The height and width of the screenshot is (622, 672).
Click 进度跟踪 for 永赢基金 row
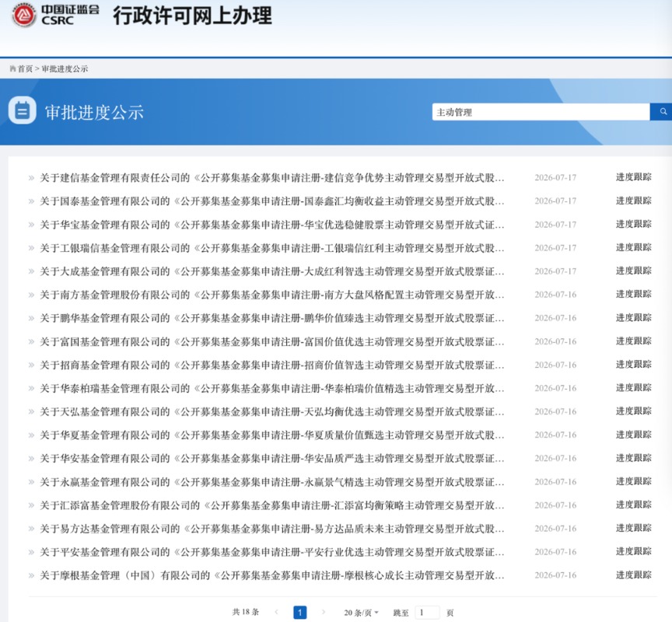(633, 481)
